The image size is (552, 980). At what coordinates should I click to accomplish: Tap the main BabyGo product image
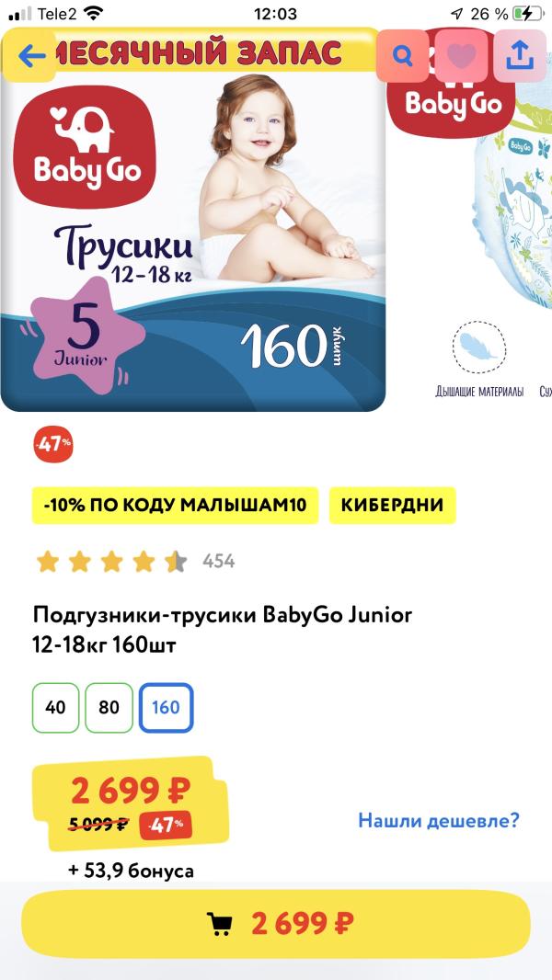pos(192,219)
